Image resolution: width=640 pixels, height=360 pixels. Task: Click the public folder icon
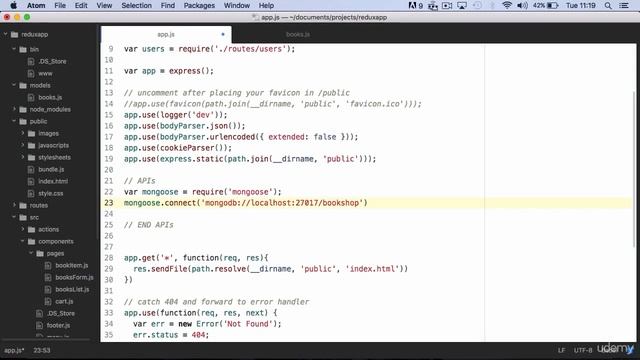[x=23, y=121]
